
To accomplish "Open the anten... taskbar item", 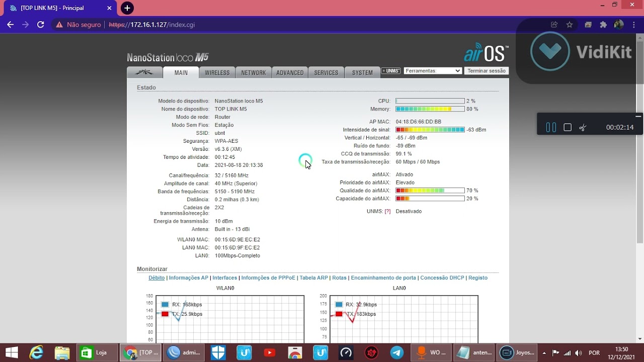I will (x=474, y=352).
